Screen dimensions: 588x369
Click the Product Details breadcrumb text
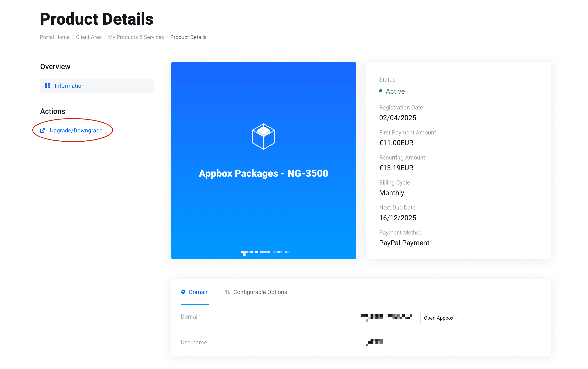coord(188,37)
